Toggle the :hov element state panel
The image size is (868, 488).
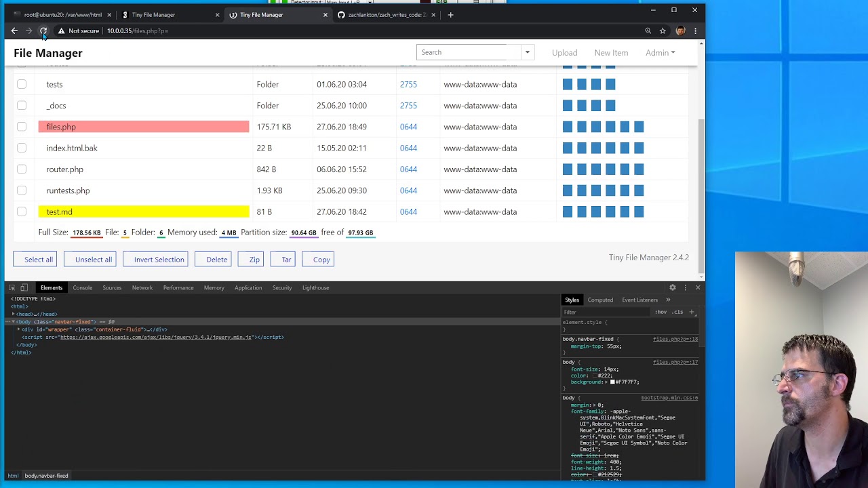coord(660,312)
